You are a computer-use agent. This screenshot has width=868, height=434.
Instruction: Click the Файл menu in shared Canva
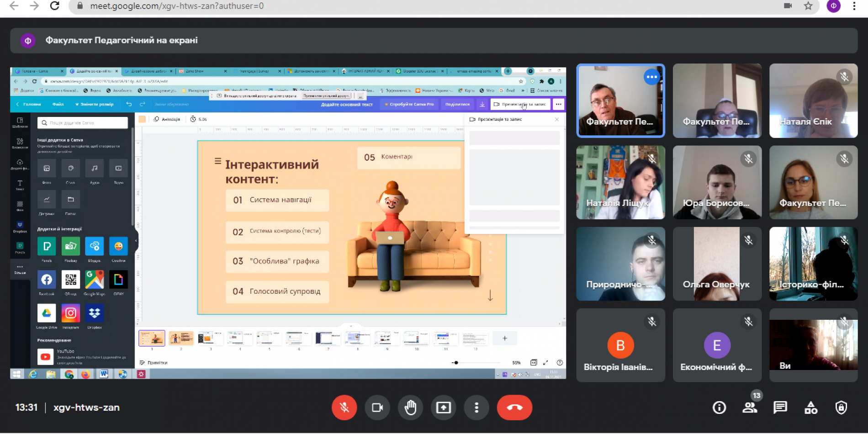58,104
